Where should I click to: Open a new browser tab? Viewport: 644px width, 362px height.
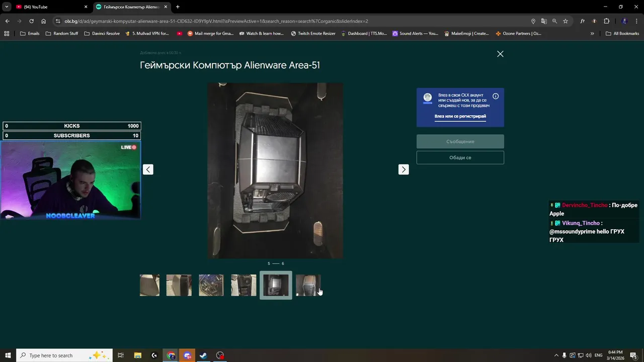click(x=178, y=7)
